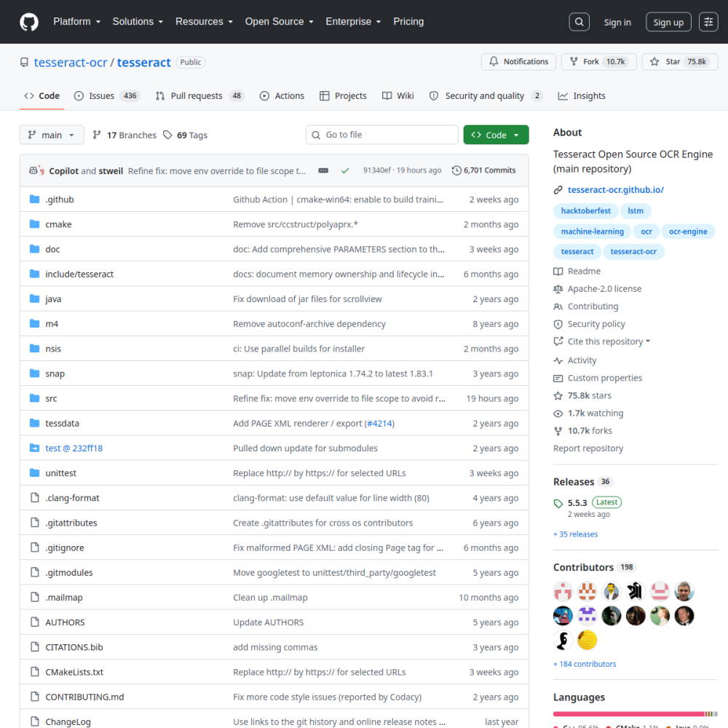The width and height of the screenshot is (728, 728).
Task: Click the languages color bar
Action: coord(635,714)
